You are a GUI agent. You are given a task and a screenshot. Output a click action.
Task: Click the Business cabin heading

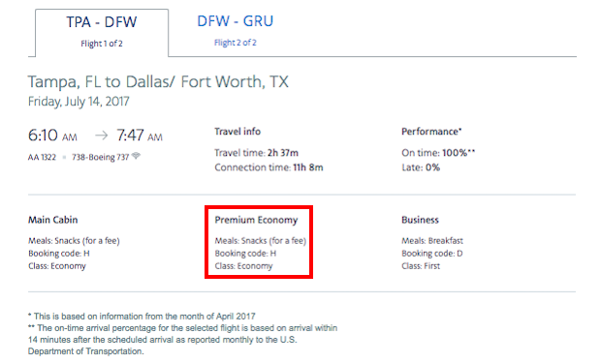(x=420, y=220)
